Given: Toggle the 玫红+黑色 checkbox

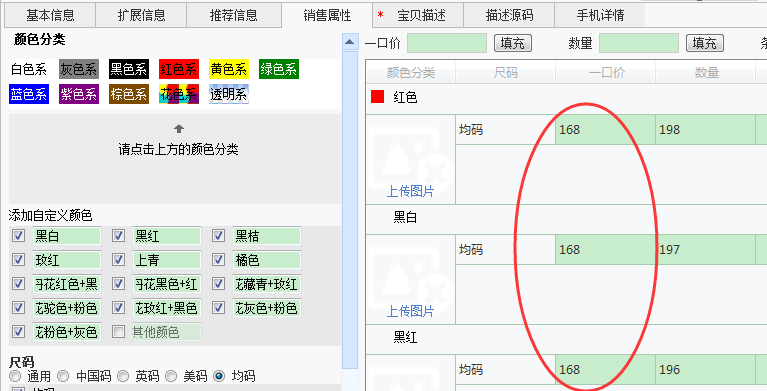Looking at the screenshot, I should point(118,307).
